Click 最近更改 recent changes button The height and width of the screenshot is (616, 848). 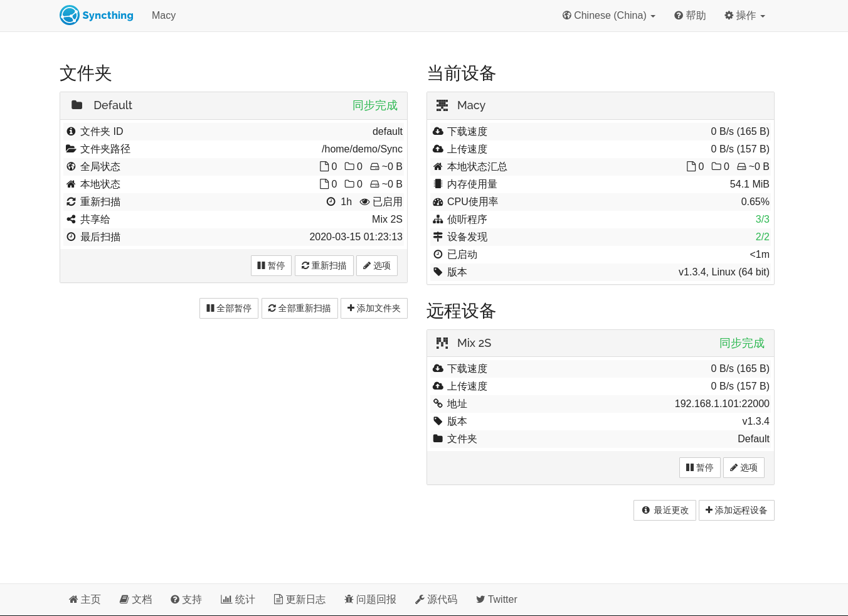click(665, 510)
